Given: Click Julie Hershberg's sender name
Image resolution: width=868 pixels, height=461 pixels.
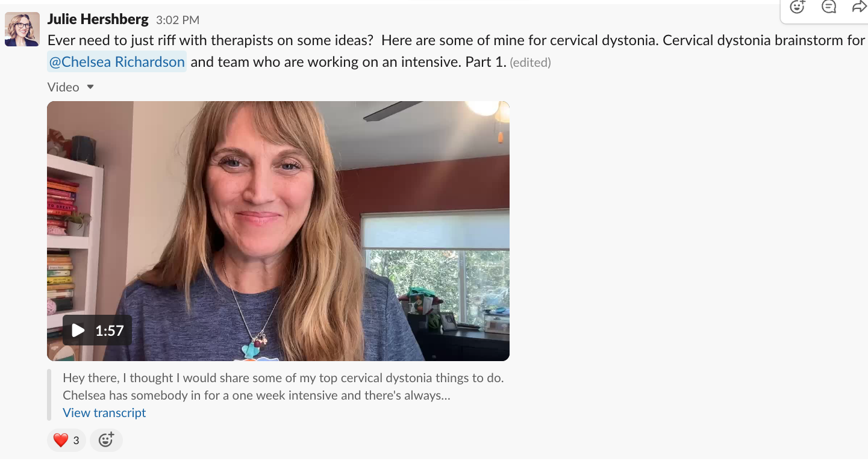Looking at the screenshot, I should (98, 19).
